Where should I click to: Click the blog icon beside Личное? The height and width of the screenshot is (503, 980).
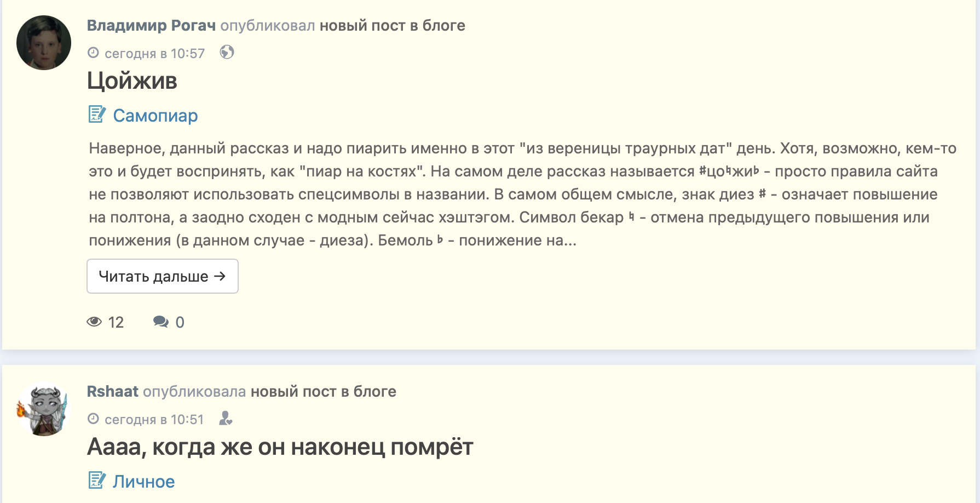tap(97, 481)
